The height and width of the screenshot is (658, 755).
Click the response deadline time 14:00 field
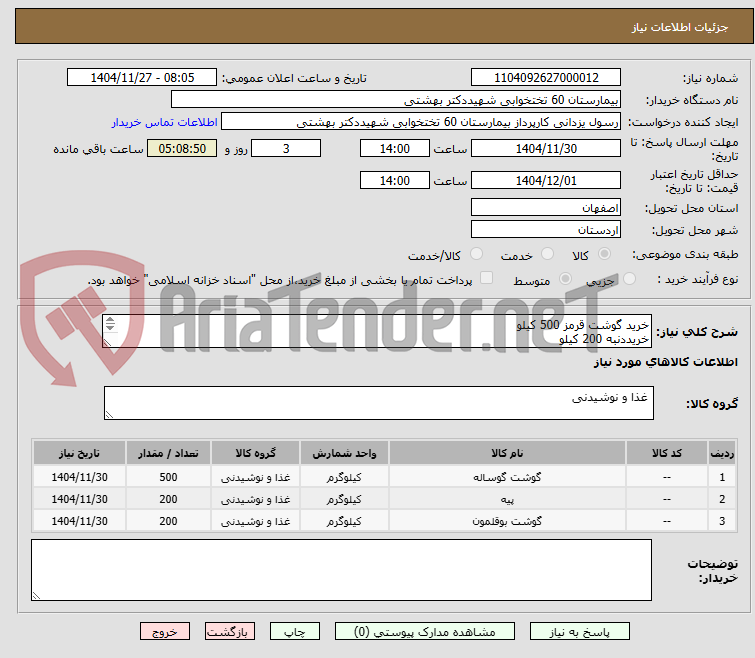[394, 148]
